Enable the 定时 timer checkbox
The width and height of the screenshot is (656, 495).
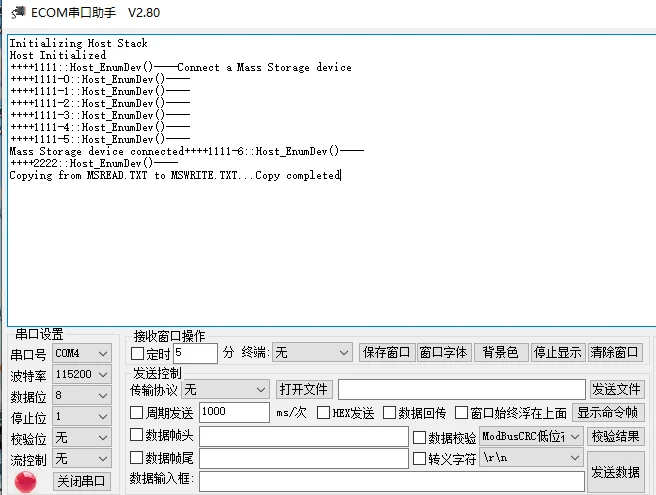(138, 354)
